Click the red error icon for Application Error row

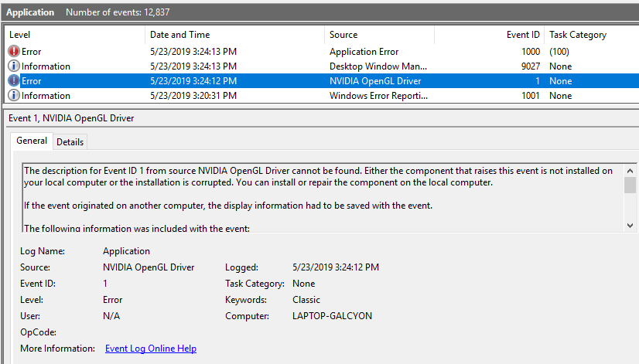14,51
